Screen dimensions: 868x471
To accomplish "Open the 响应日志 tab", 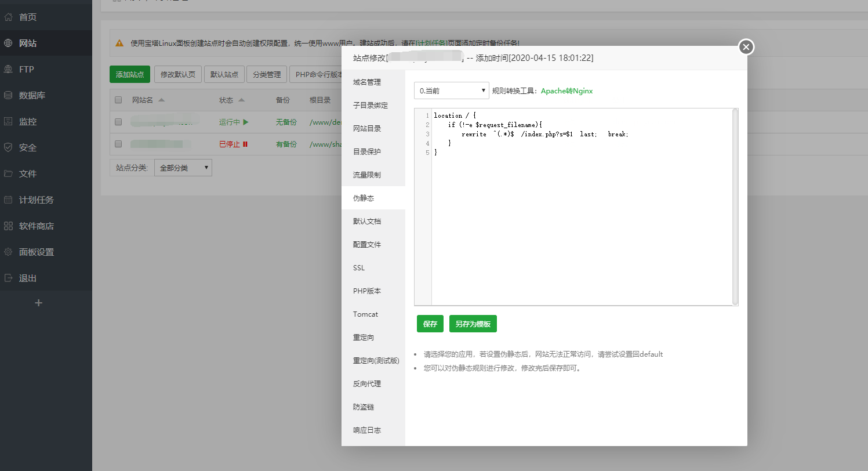I will [373, 430].
